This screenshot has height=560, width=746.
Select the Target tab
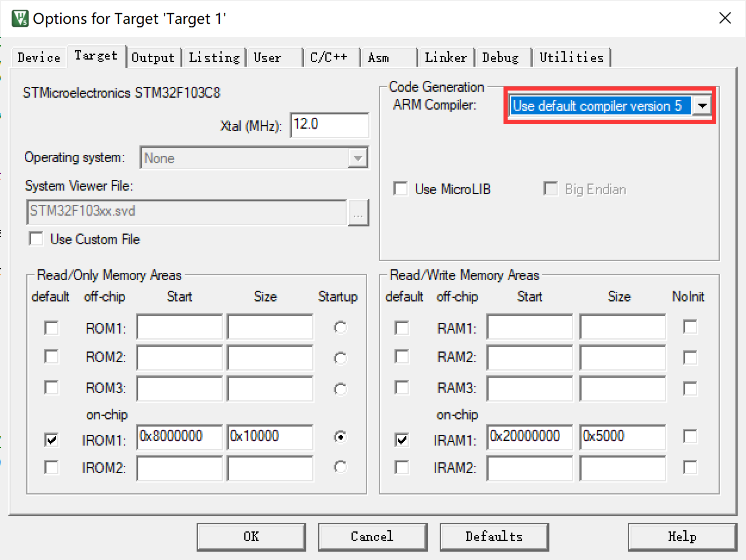pyautogui.click(x=96, y=55)
